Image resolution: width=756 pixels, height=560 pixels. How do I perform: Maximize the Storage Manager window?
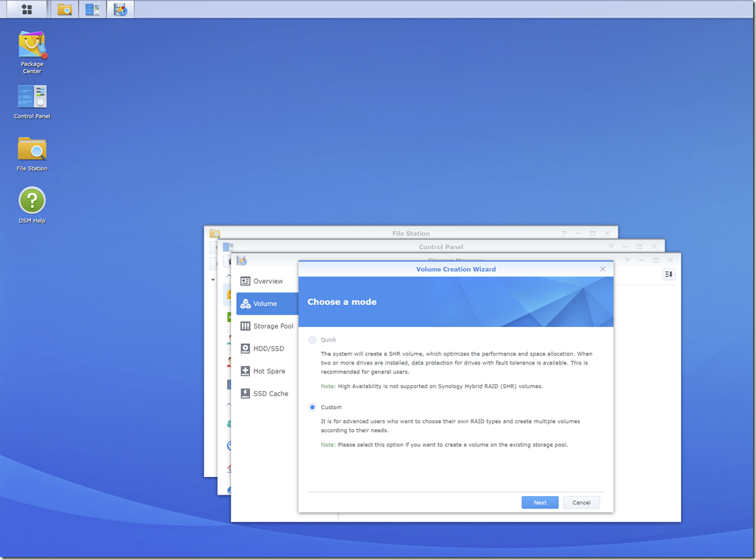point(656,260)
